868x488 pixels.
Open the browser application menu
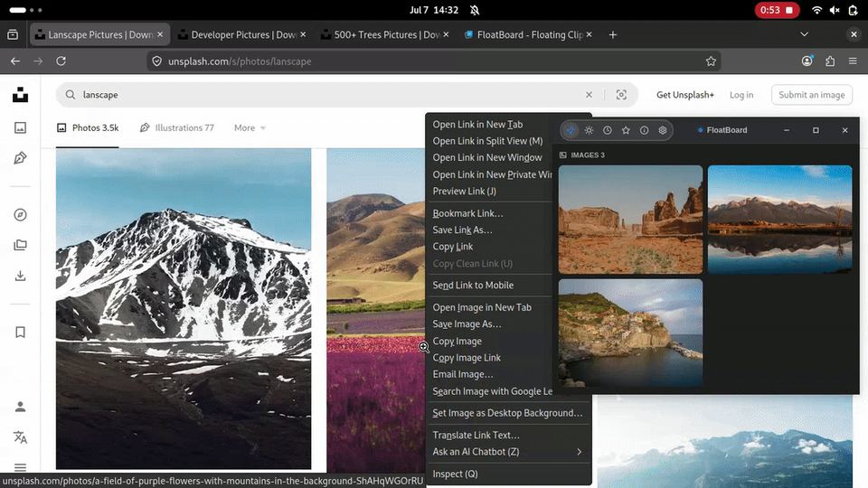click(x=853, y=61)
